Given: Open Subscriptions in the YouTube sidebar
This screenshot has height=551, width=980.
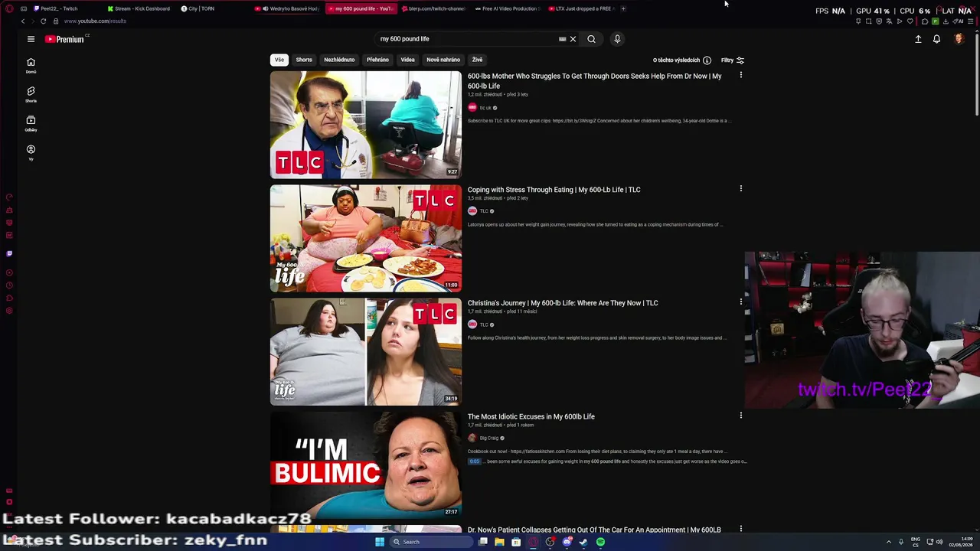Looking at the screenshot, I should [x=31, y=124].
